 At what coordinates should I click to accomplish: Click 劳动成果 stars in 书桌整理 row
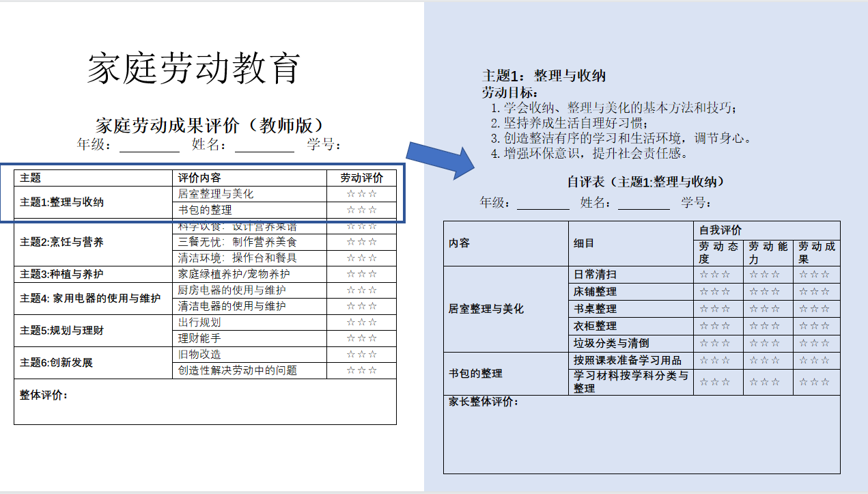[x=815, y=309]
